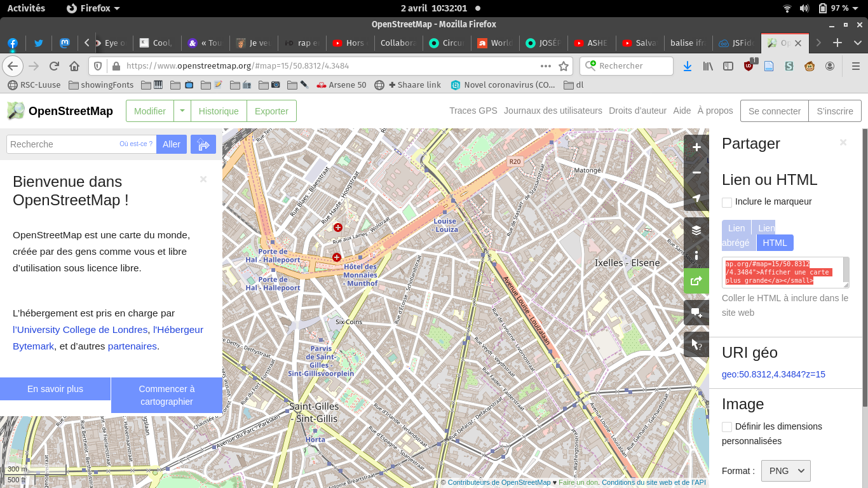Add a note to the map
Image resolution: width=868 pixels, height=488 pixels.
(x=696, y=313)
